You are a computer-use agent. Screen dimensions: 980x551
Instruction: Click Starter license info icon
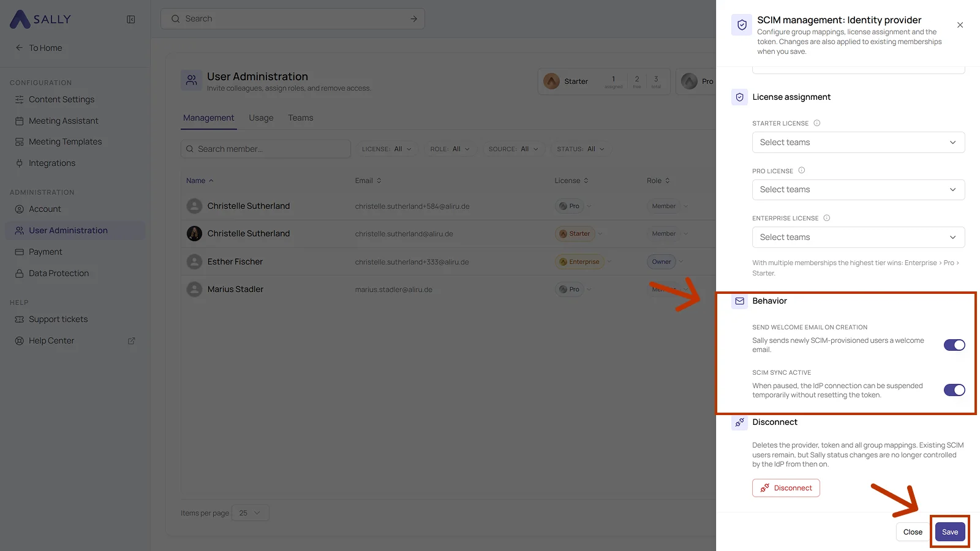click(817, 123)
